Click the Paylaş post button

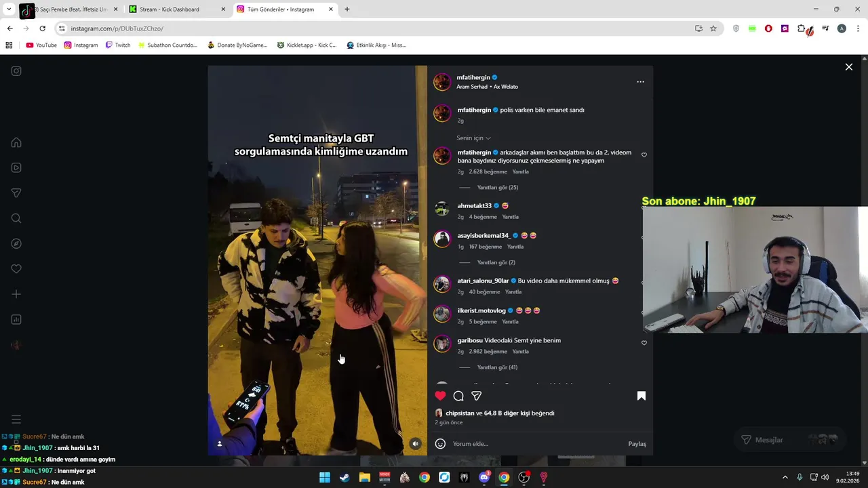coord(637,444)
